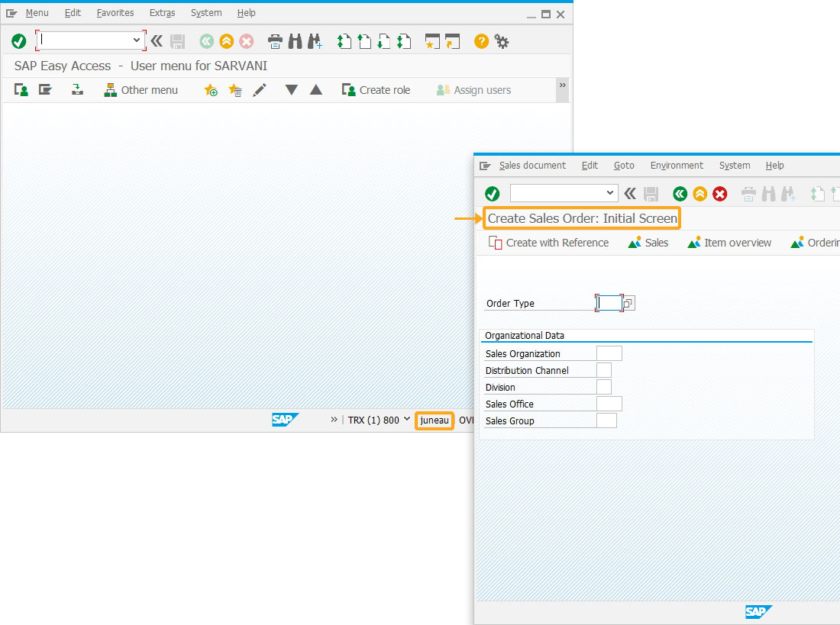This screenshot has height=625, width=840.
Task: Click Other menu button
Action: point(141,90)
